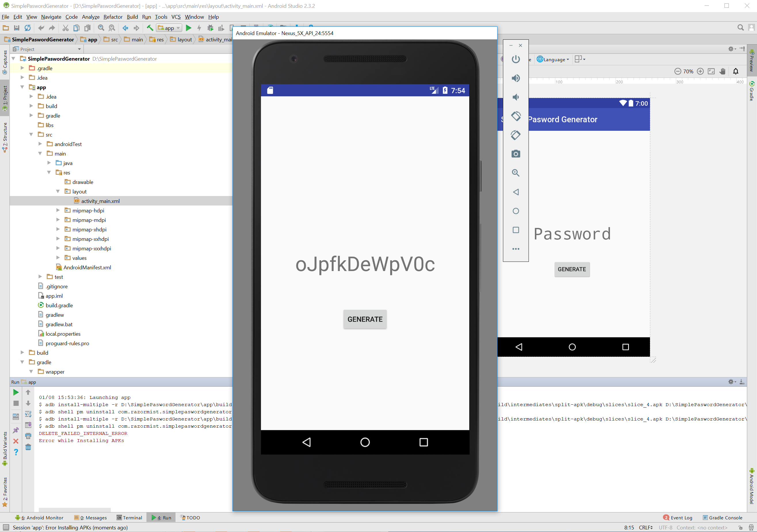Toggle Preview side panel tab
This screenshot has height=532, width=757.
point(752,61)
